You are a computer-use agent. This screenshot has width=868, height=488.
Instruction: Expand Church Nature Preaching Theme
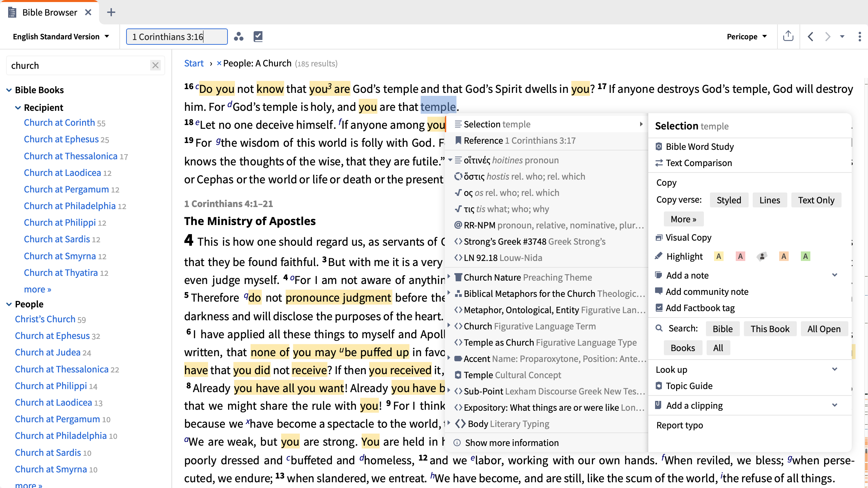[x=449, y=277]
